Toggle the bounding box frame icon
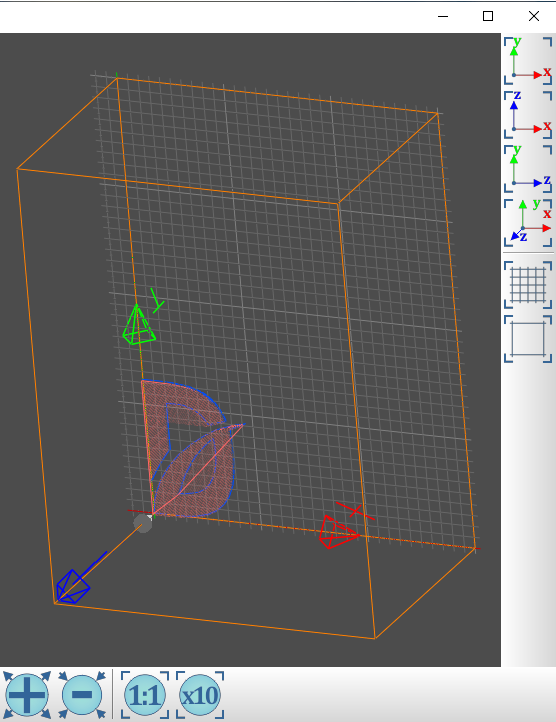The width and height of the screenshot is (556, 722). click(x=528, y=339)
